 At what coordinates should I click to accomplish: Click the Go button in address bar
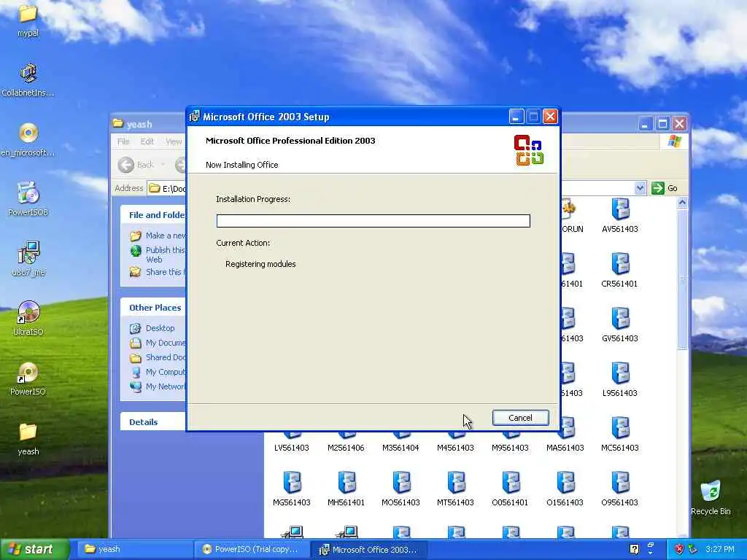pos(665,188)
